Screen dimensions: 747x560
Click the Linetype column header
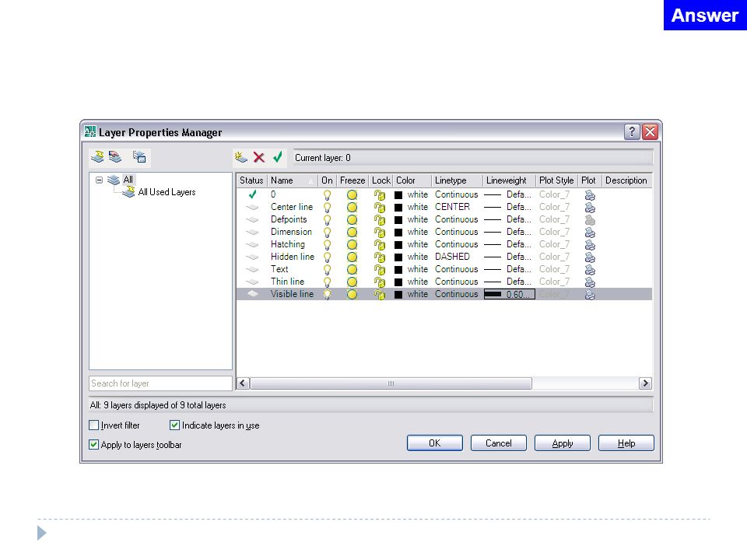point(458,180)
